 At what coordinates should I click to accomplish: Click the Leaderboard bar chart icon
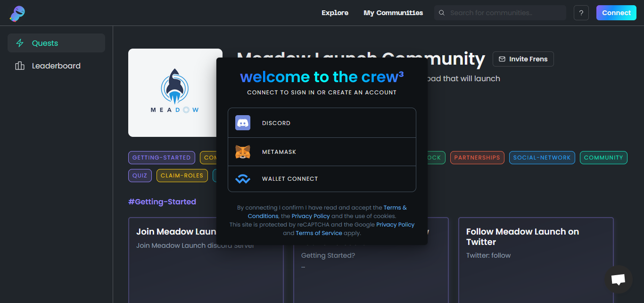coord(20,66)
